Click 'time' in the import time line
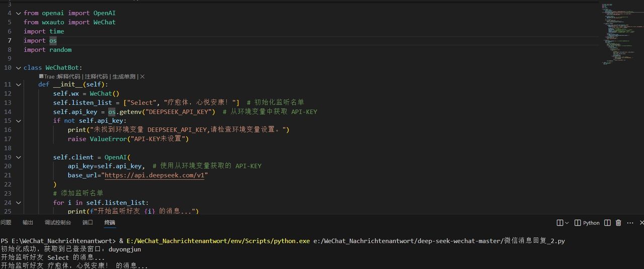 point(56,31)
